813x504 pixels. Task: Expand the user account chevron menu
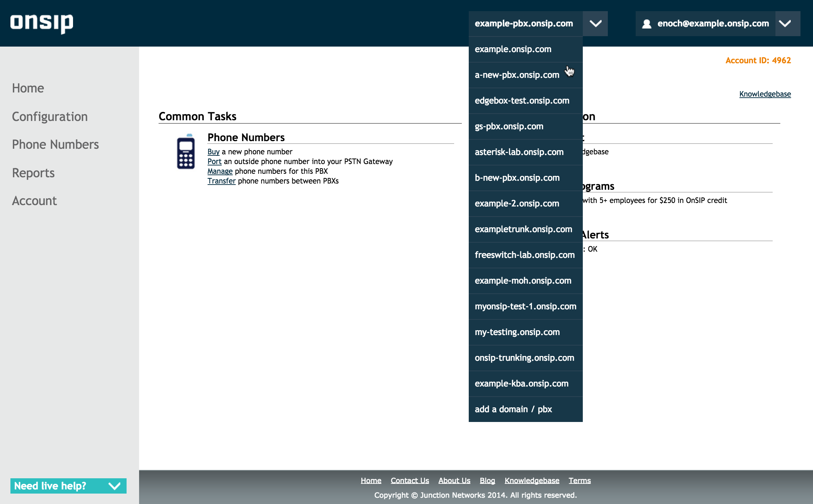click(x=785, y=24)
